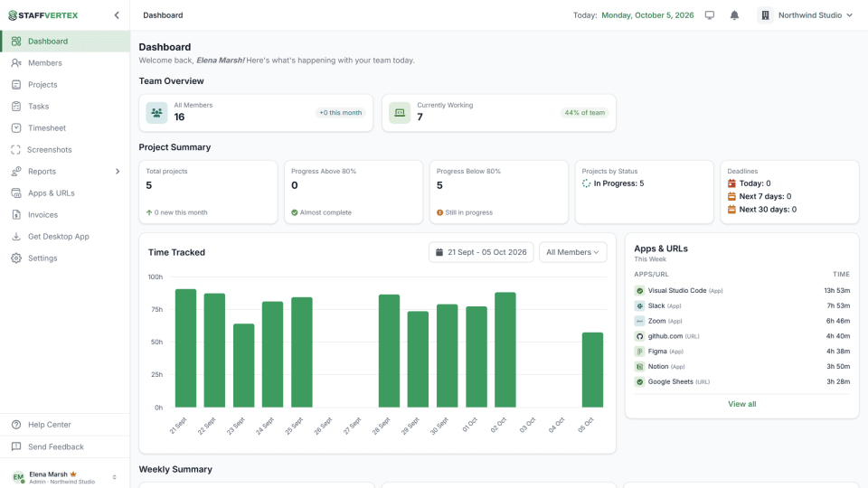Click the 02 Oct bar in chart
This screenshot has height=488, width=868.
[x=505, y=350]
